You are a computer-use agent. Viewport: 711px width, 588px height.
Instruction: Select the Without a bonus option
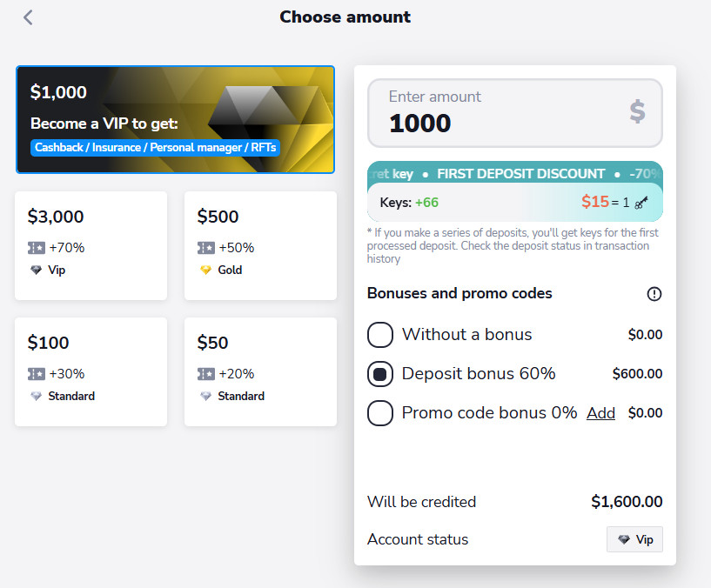pyautogui.click(x=380, y=334)
